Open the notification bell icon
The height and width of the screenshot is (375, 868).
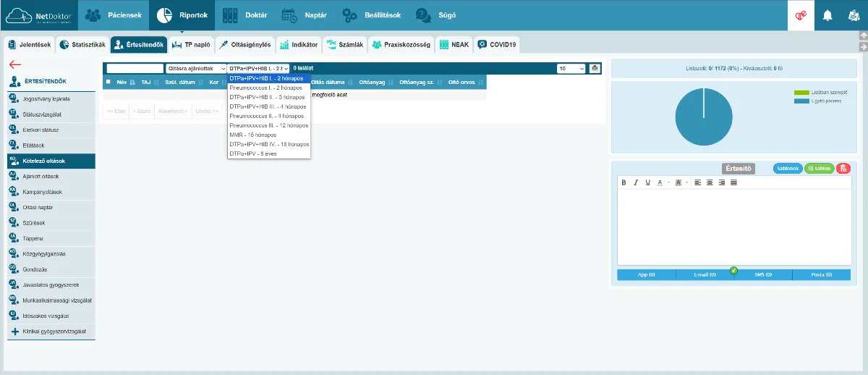827,15
